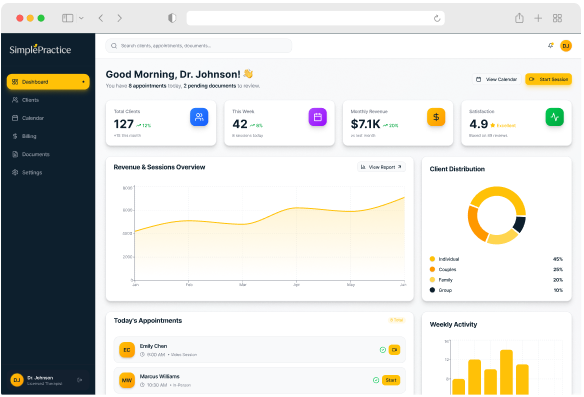Go forward in the browser
Viewport: 584px width, 397px height.
[x=119, y=18]
